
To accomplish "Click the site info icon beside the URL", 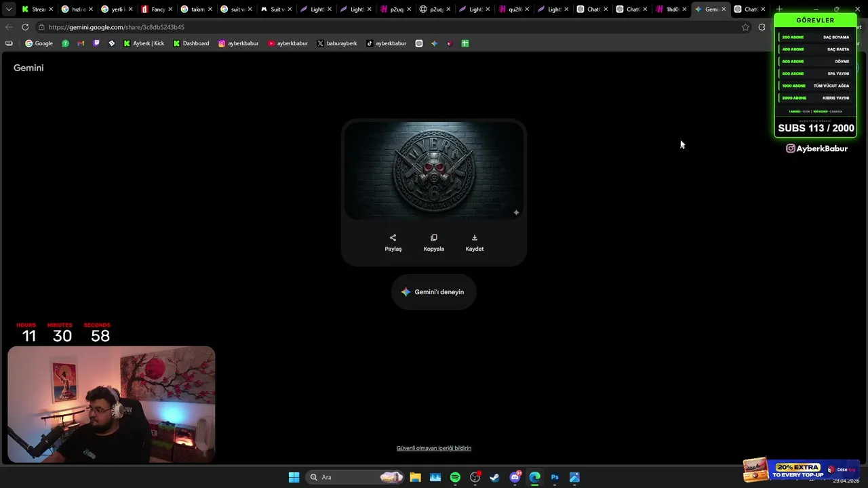I will [41, 27].
